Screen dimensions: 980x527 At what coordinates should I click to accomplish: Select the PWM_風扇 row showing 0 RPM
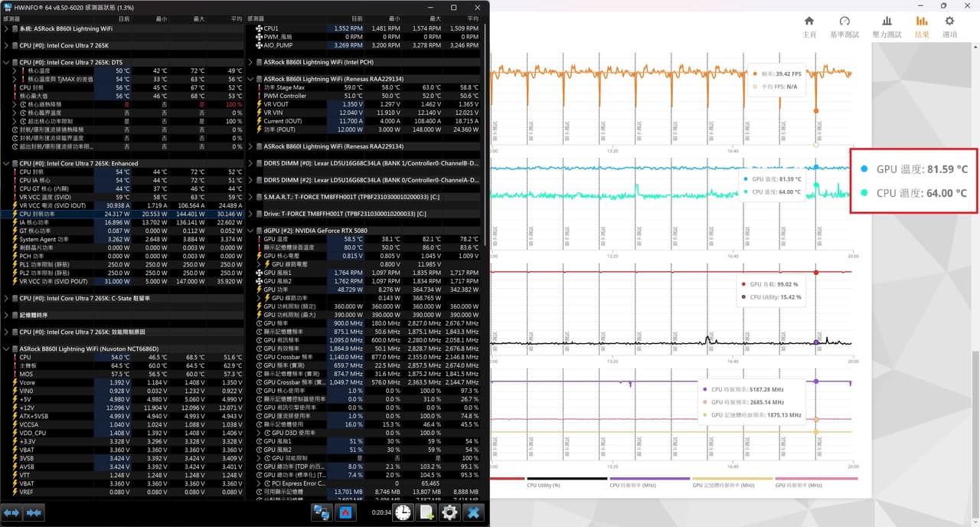(366, 37)
